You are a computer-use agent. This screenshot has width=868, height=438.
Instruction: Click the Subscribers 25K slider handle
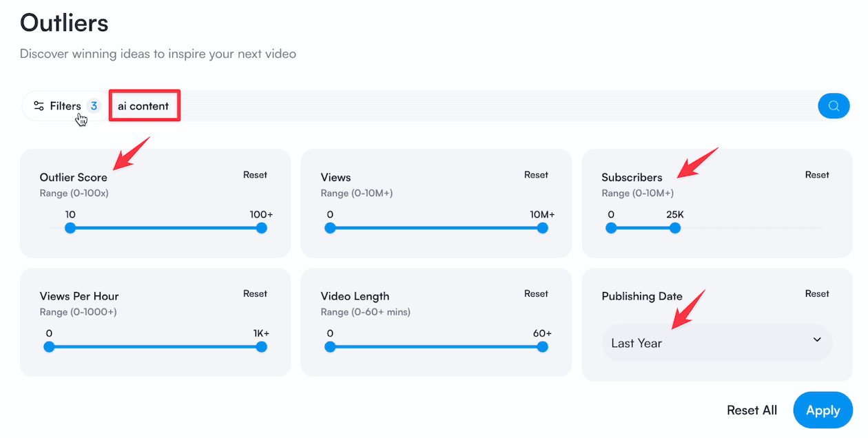[x=675, y=228]
